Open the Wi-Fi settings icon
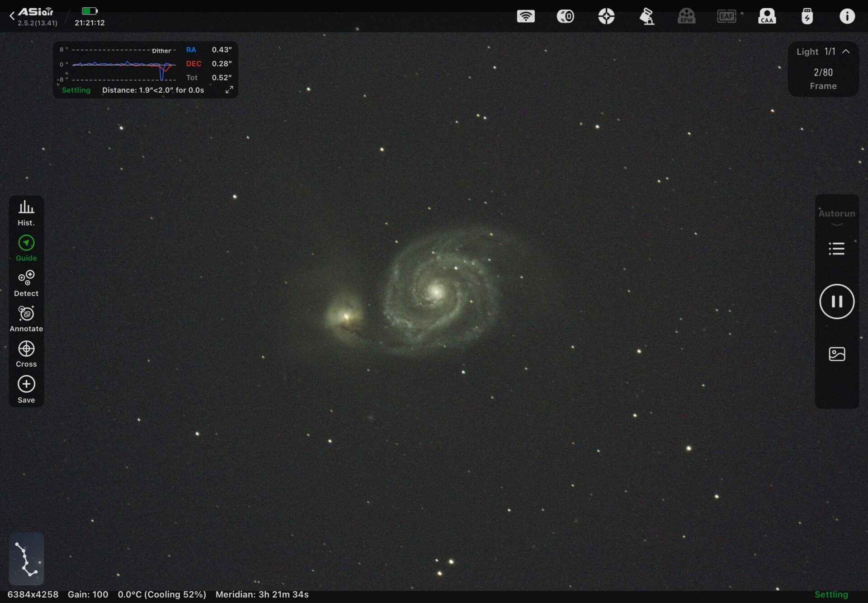This screenshot has height=603, width=868. (x=526, y=16)
